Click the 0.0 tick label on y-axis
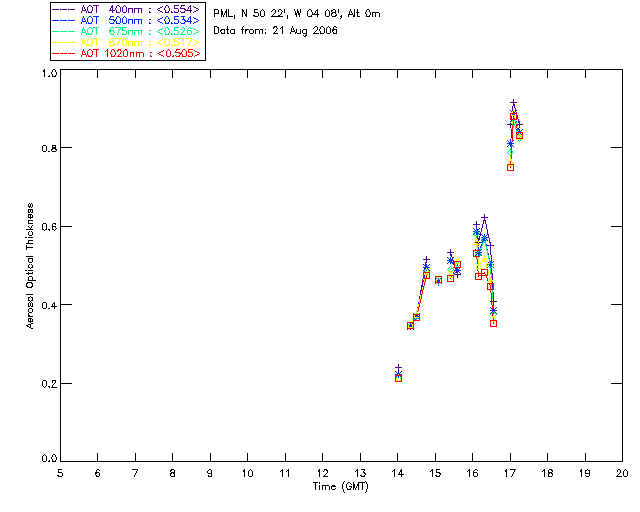This screenshot has width=640, height=512. [48, 460]
